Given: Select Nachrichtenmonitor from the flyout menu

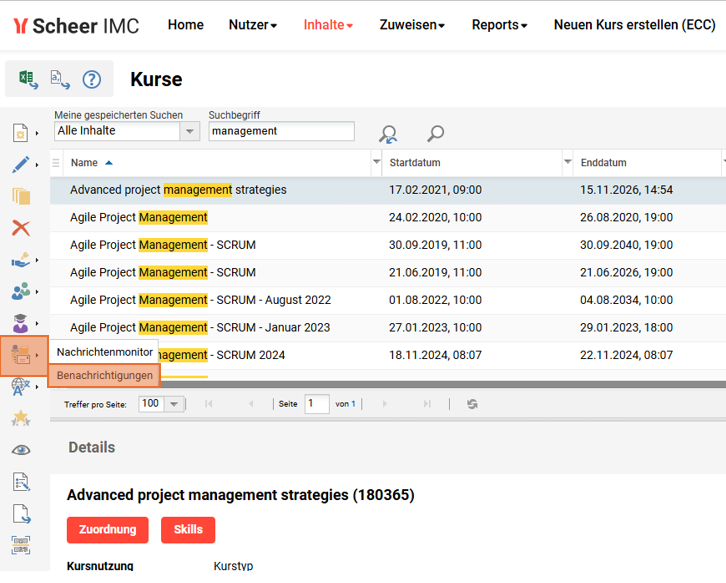Looking at the screenshot, I should tap(105, 352).
